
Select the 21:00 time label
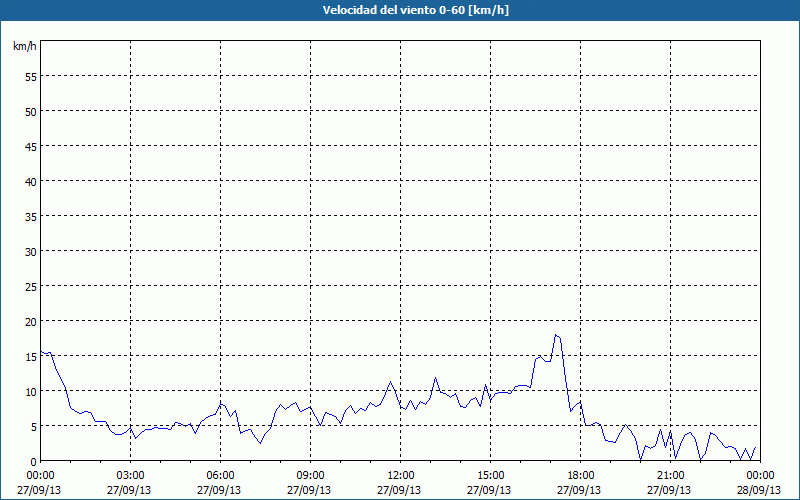coord(670,475)
